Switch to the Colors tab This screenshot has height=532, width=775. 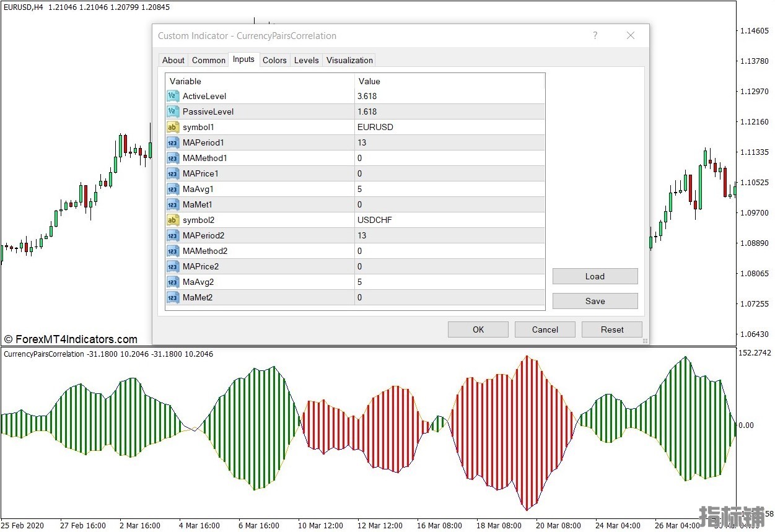click(x=274, y=60)
